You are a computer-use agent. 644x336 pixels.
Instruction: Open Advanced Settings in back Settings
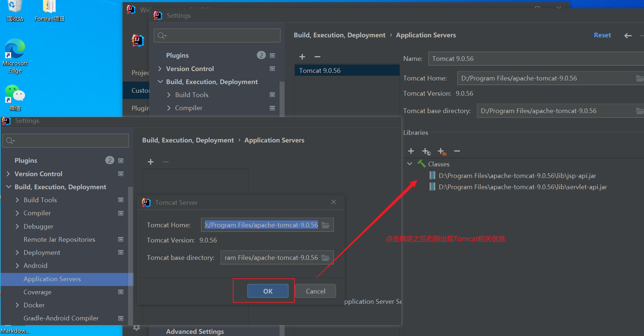(x=195, y=331)
